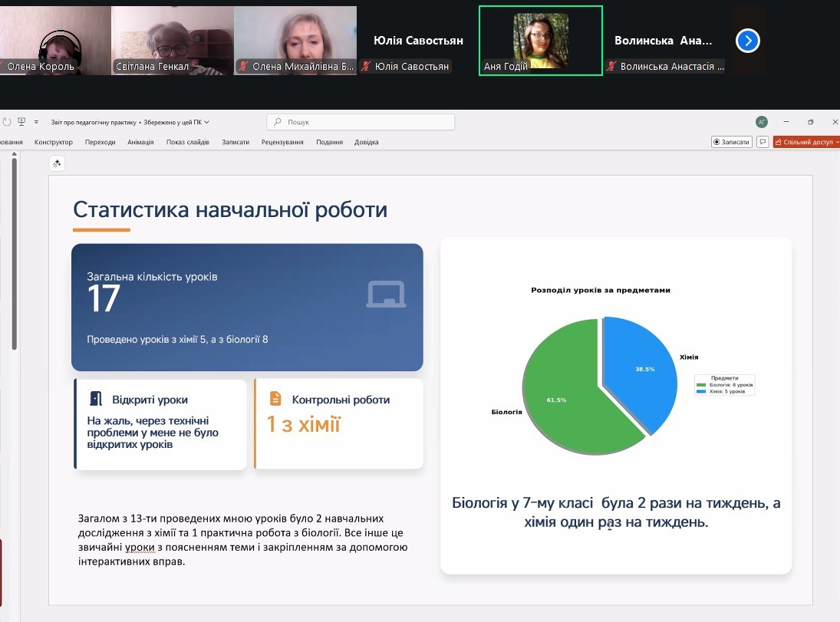Viewport: 840px width, 622px height.
Task: Click the Designer sparkle icon above slide
Action: [57, 163]
